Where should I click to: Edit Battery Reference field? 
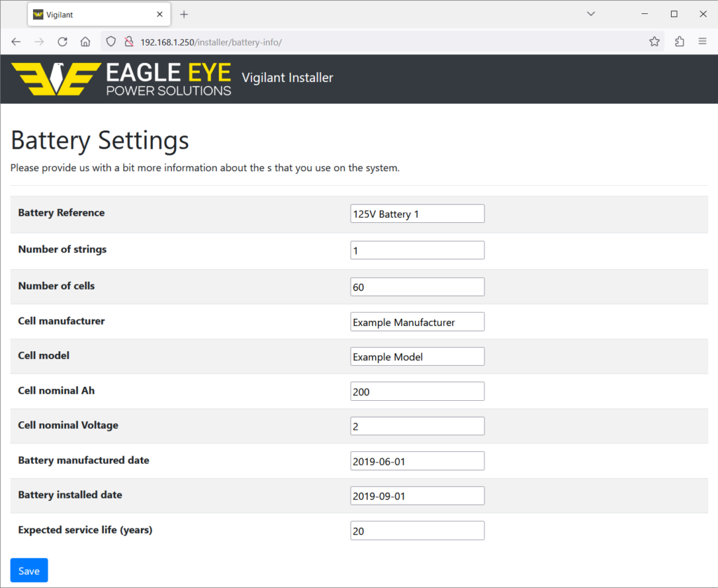point(417,214)
